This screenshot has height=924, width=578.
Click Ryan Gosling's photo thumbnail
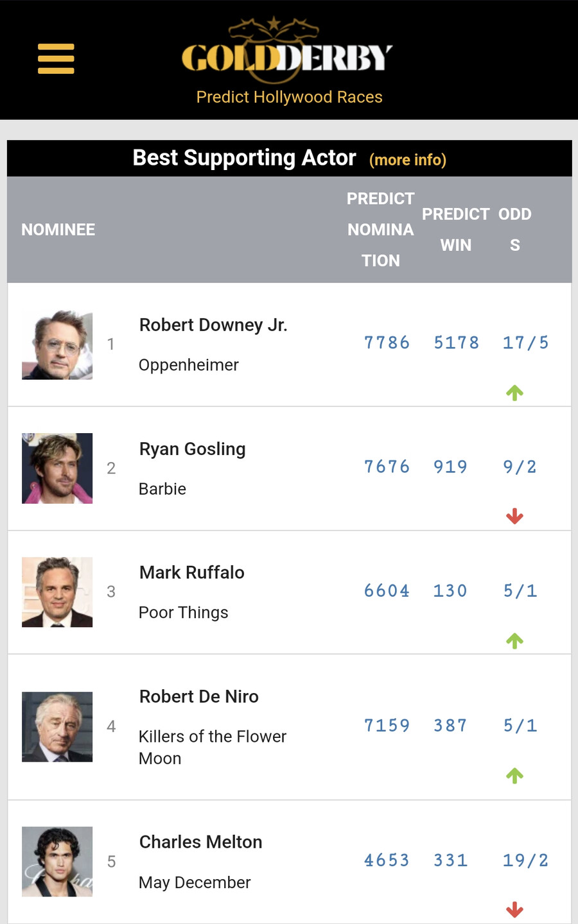[x=57, y=468]
